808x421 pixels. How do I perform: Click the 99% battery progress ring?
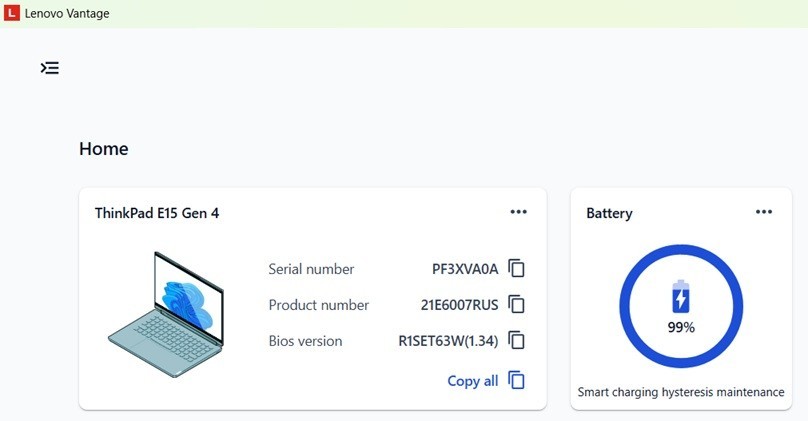tap(681, 306)
